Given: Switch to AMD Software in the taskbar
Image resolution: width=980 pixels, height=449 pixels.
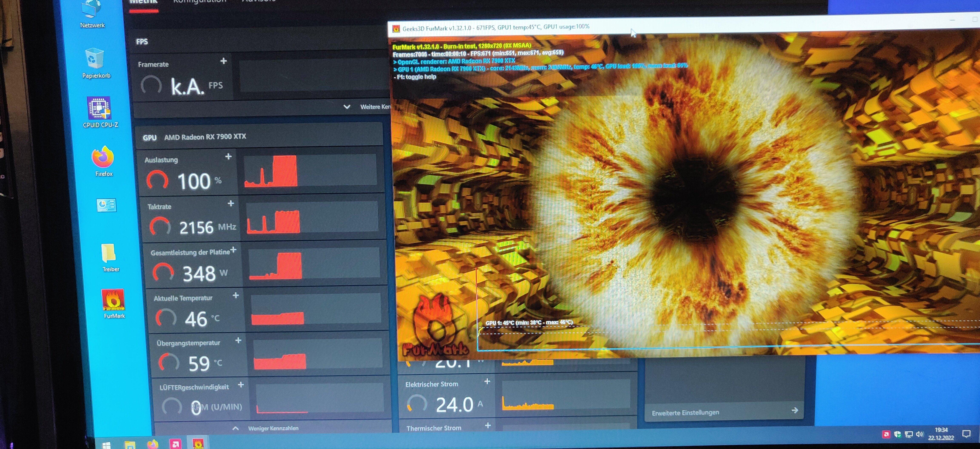Looking at the screenshot, I should (x=175, y=444).
